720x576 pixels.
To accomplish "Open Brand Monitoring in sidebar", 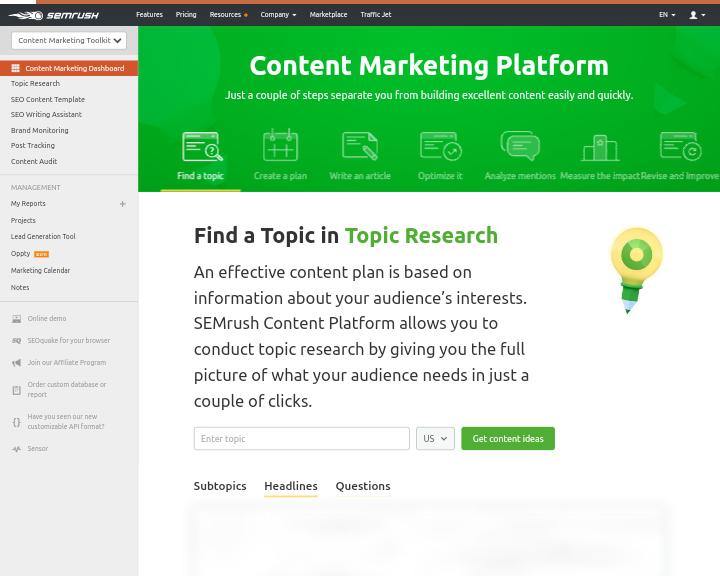I will coord(39,130).
